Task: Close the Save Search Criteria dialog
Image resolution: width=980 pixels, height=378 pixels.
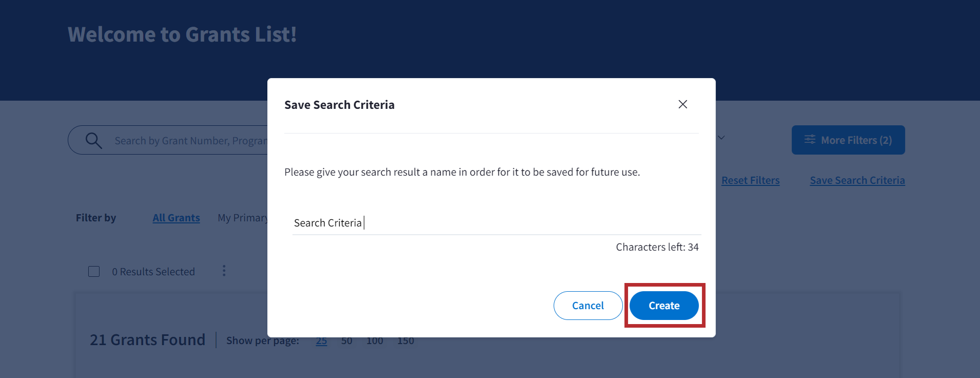Action: 682,104
